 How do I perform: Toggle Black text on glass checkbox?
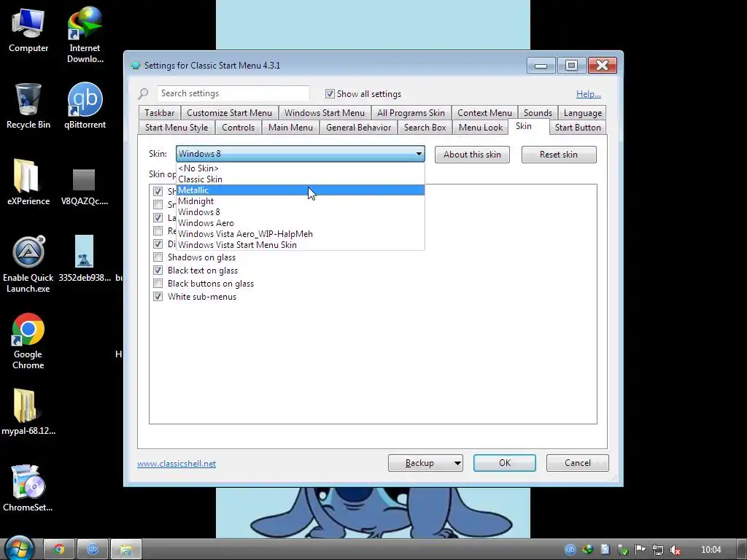[x=158, y=270]
